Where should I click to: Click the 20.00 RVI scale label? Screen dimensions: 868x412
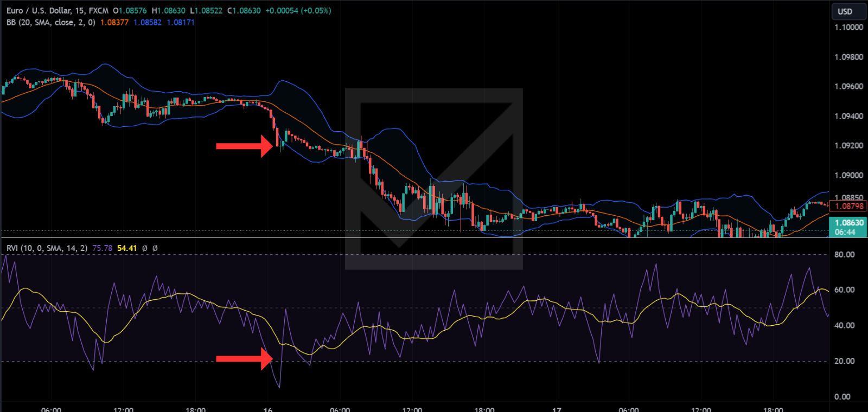click(844, 361)
